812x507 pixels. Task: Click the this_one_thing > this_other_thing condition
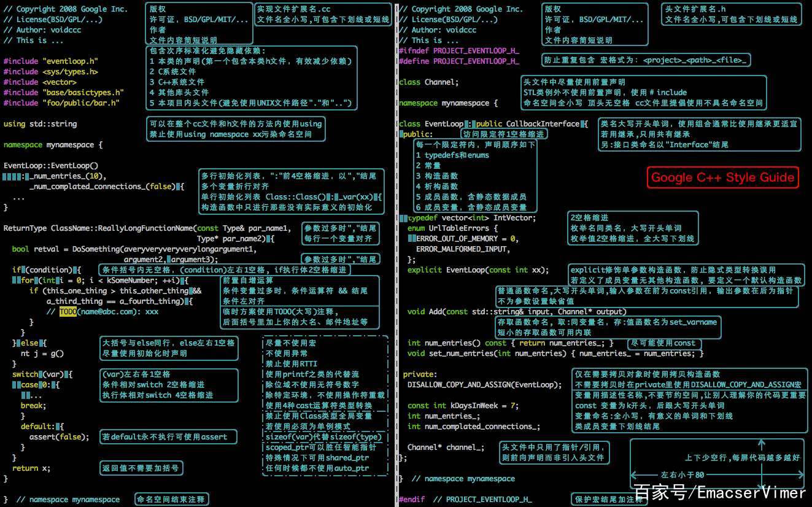click(x=115, y=291)
